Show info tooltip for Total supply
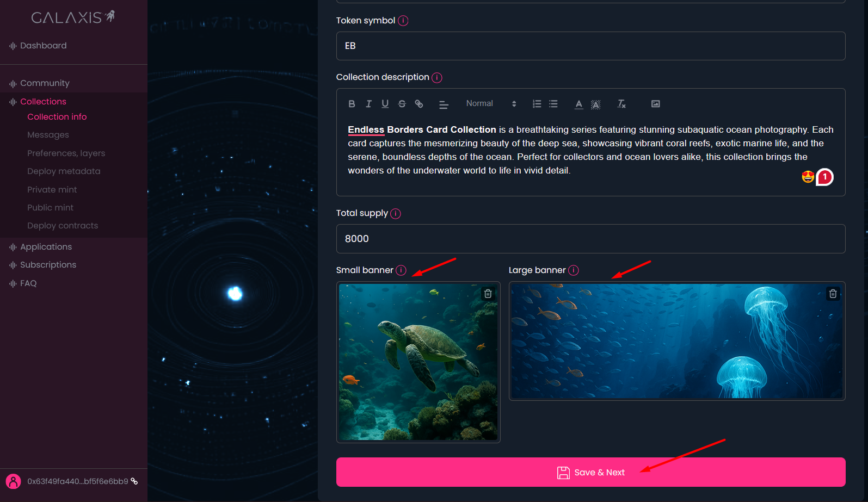868x502 pixels. click(396, 214)
